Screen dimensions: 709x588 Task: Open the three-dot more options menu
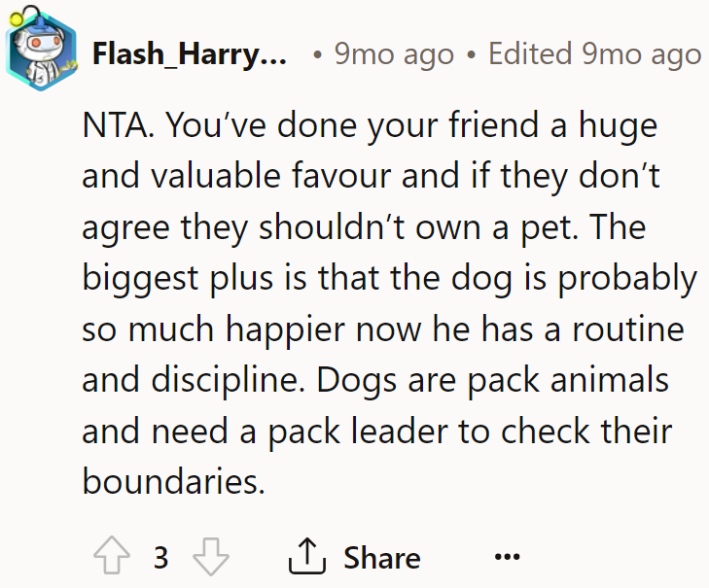(x=507, y=556)
